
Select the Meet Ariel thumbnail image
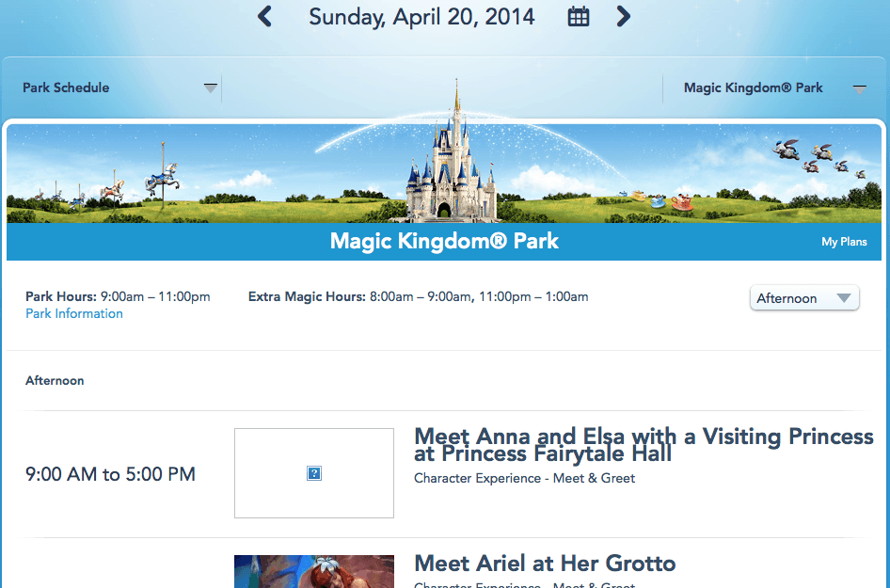pyautogui.click(x=314, y=571)
